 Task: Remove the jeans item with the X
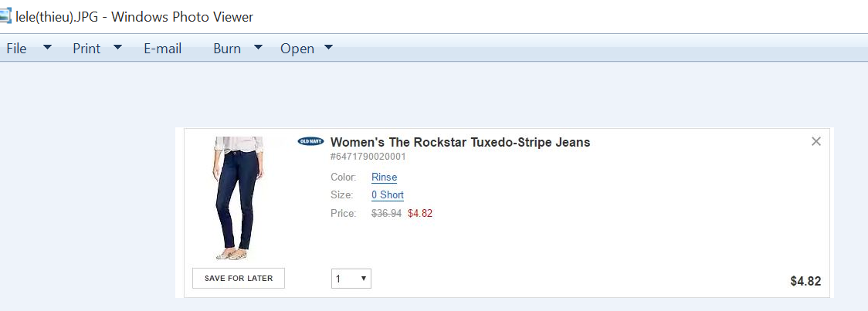coord(816,141)
